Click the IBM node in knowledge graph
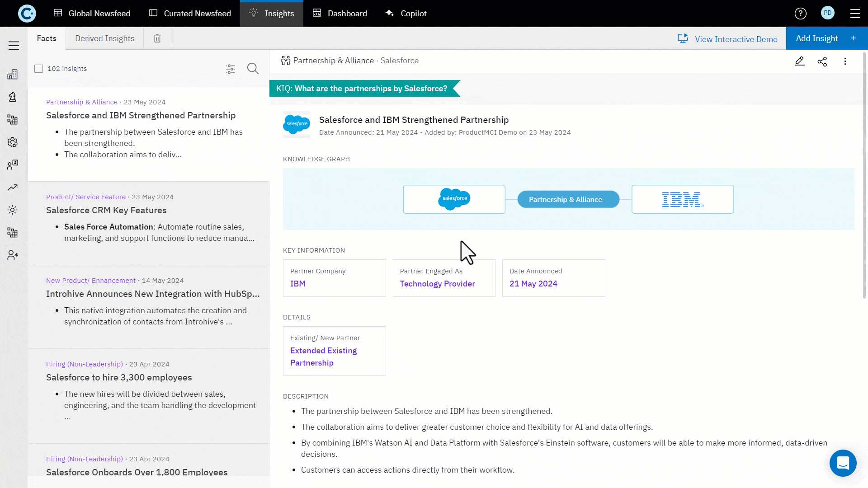This screenshot has width=868, height=488. pyautogui.click(x=683, y=199)
